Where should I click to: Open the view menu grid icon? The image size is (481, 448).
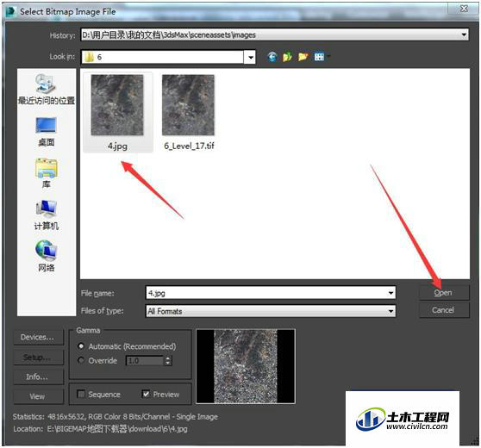(x=319, y=57)
